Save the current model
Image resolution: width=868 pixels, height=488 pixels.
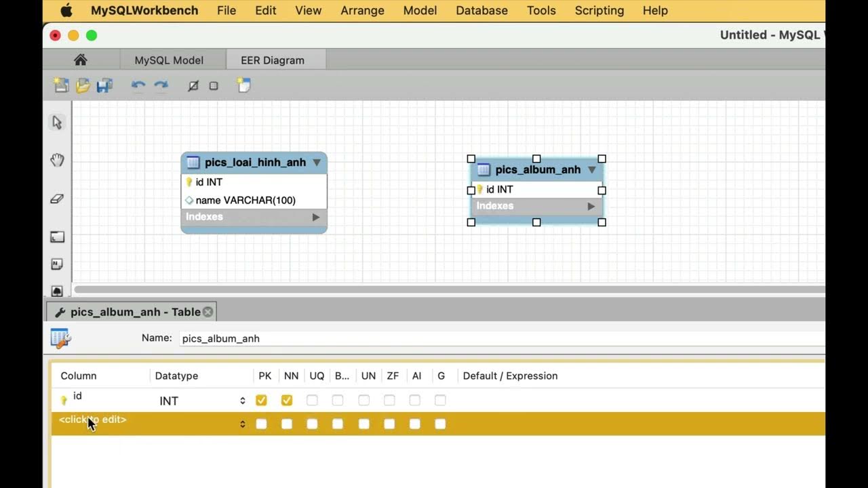104,85
